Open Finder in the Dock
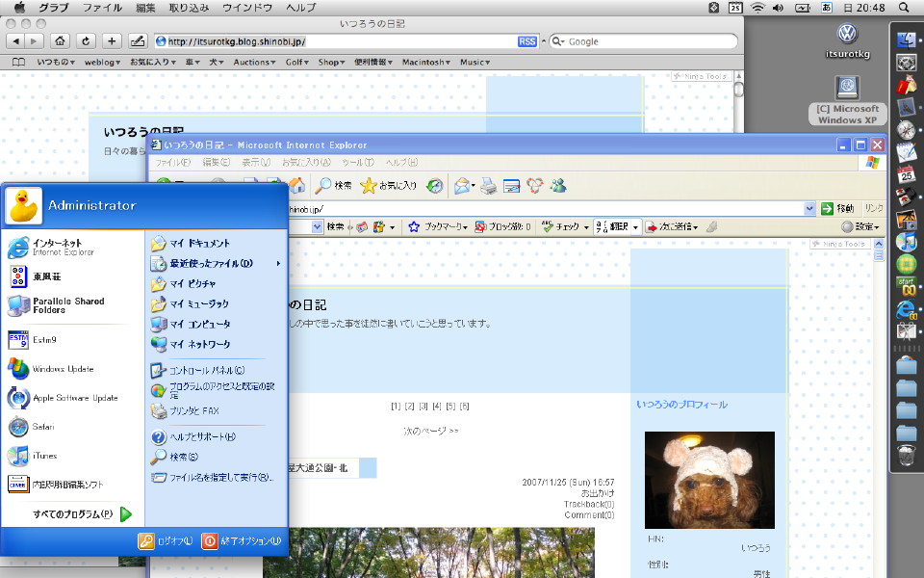This screenshot has height=578, width=924. point(907,39)
